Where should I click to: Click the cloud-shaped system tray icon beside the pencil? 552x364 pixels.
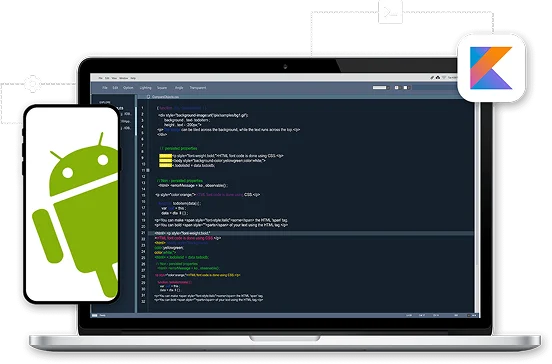click(438, 77)
